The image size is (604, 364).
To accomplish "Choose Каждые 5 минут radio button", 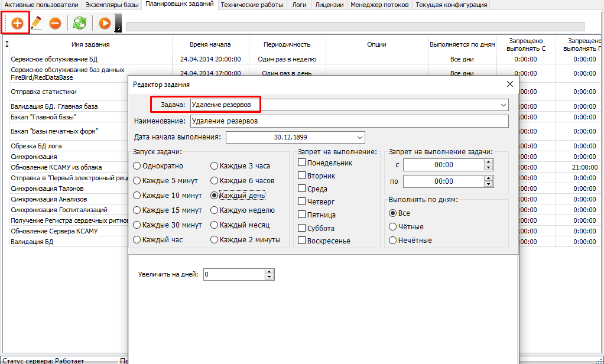I will 165,181.
